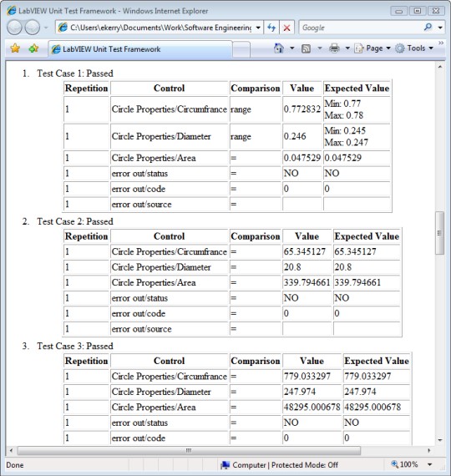
Task: Minimize the Internet Explorer window
Action: 399,11
